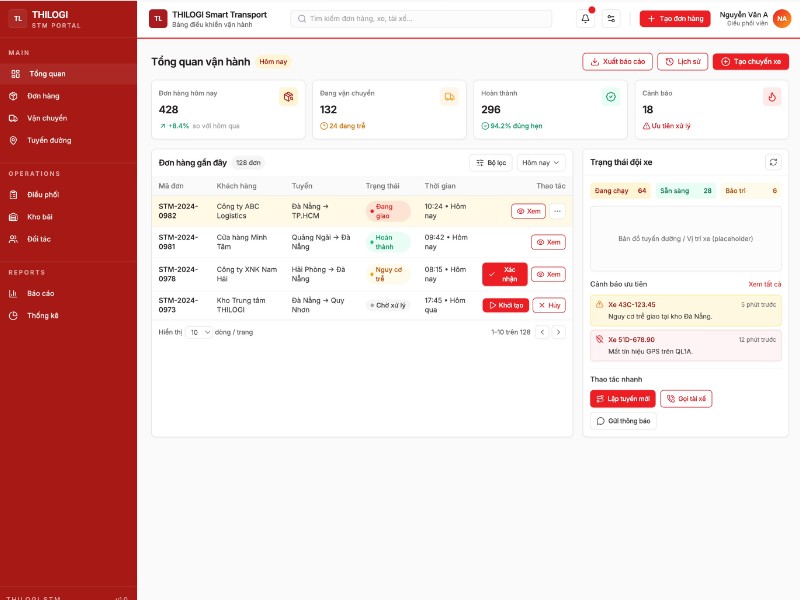800x600 pixels.
Task: Go to previous page of orders
Action: coord(542,332)
